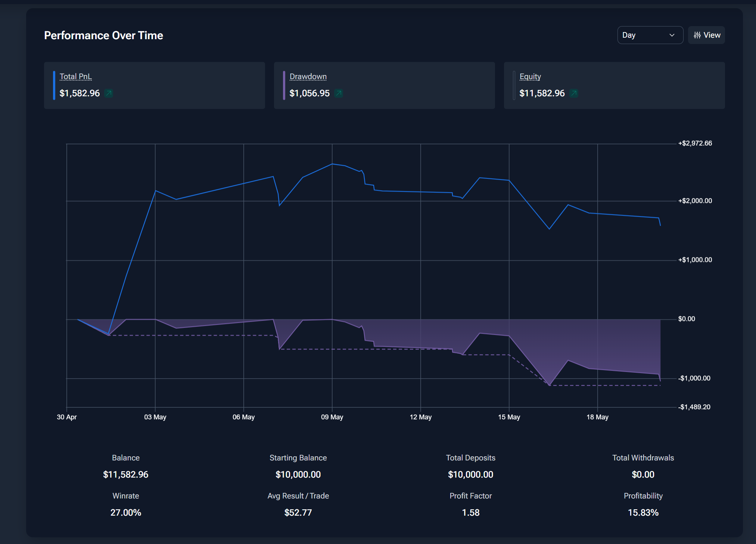Screen dimensions: 756x544
Task: Click the purple color bar on Drawdown card
Action: click(x=284, y=85)
